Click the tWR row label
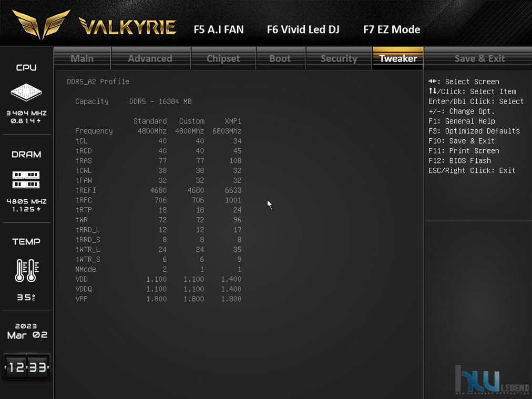 coord(81,220)
